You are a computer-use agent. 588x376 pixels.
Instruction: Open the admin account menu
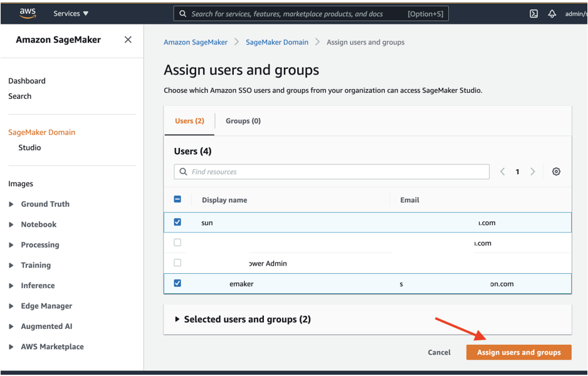(575, 14)
